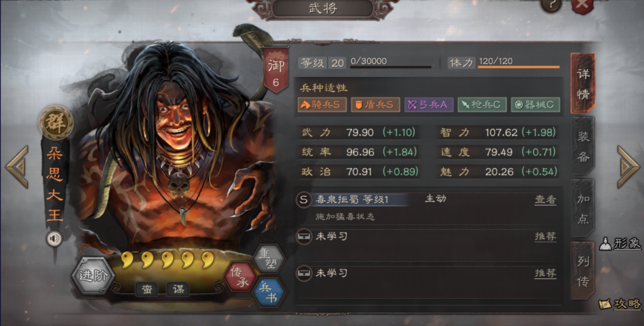
Task: Click the 骑兵S troop aptitude tag
Action: [322, 105]
